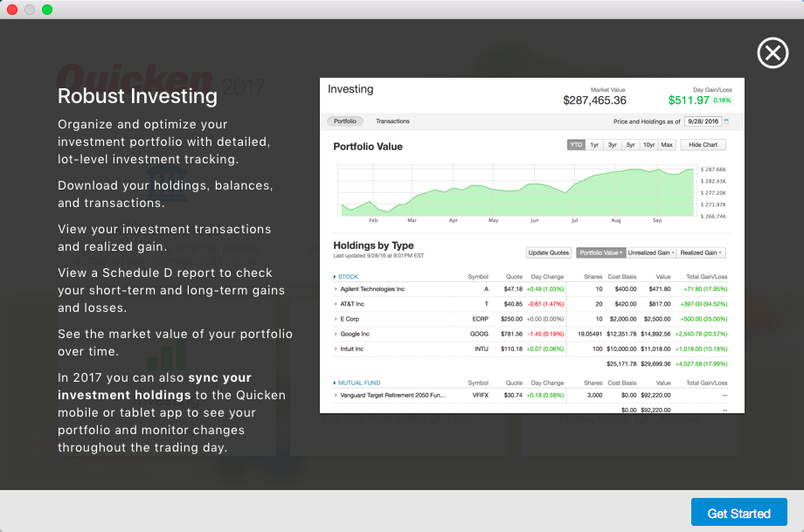Click the Symbol column header in STOCK

478,277
